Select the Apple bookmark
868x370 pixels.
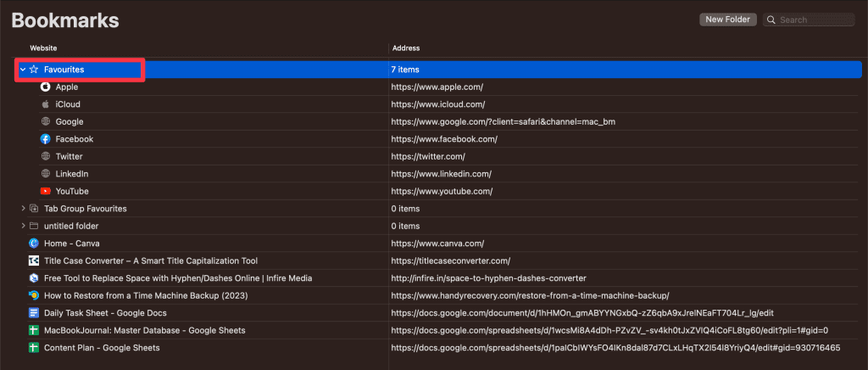[x=66, y=87]
